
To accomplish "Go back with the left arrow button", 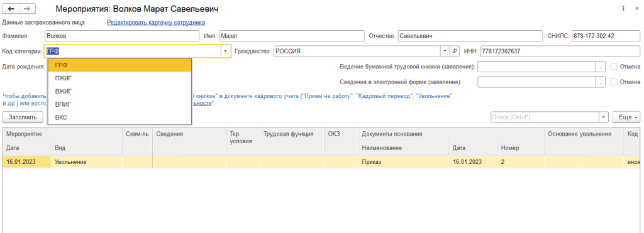I will [11, 9].
